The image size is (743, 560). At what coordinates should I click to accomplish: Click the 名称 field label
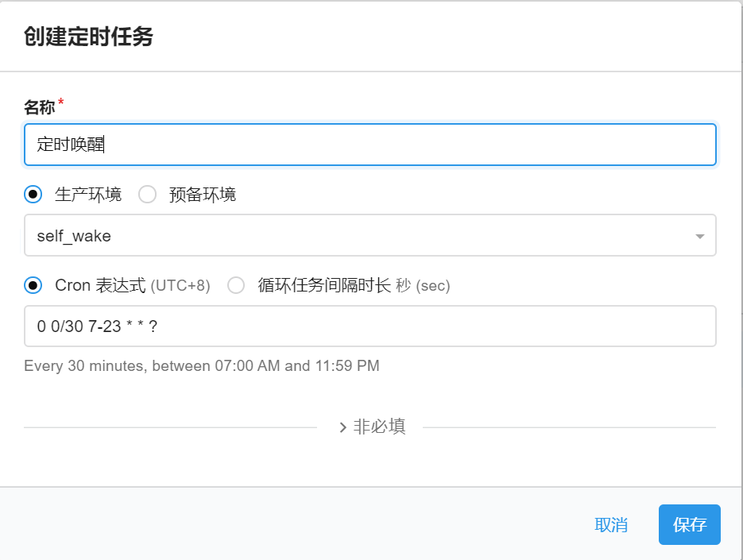39,108
